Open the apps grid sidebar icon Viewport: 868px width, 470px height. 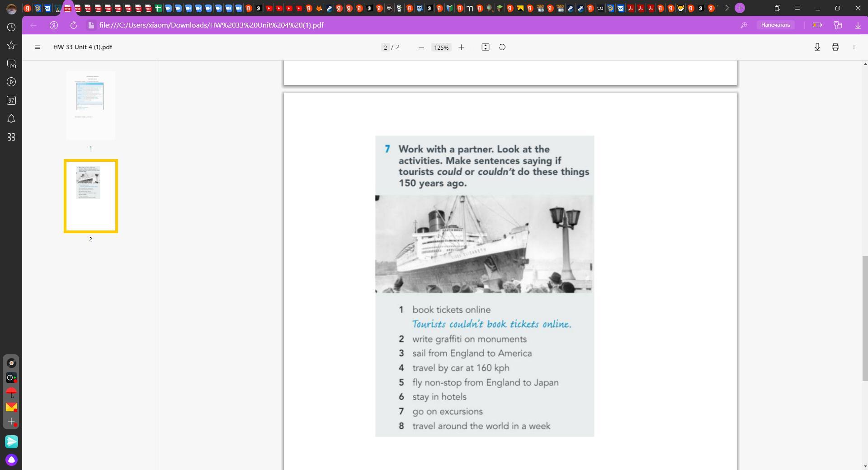(11, 137)
